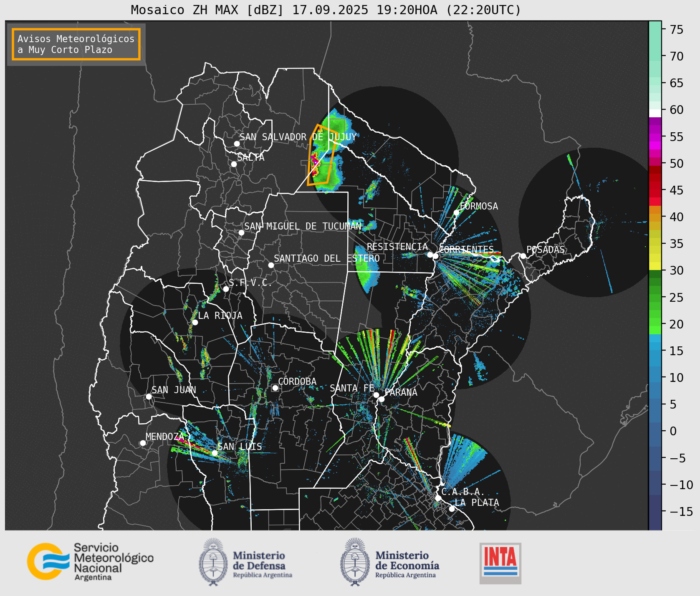
Task: Click the Mendoza city dot
Action: (x=143, y=443)
